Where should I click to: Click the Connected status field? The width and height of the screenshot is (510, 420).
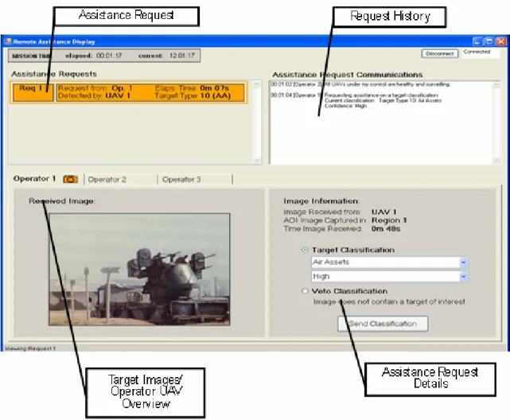click(x=481, y=53)
